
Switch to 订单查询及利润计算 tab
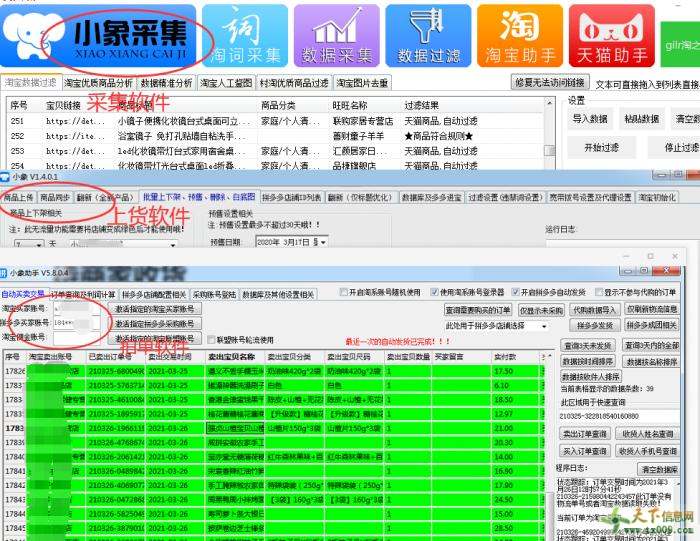coord(83,295)
